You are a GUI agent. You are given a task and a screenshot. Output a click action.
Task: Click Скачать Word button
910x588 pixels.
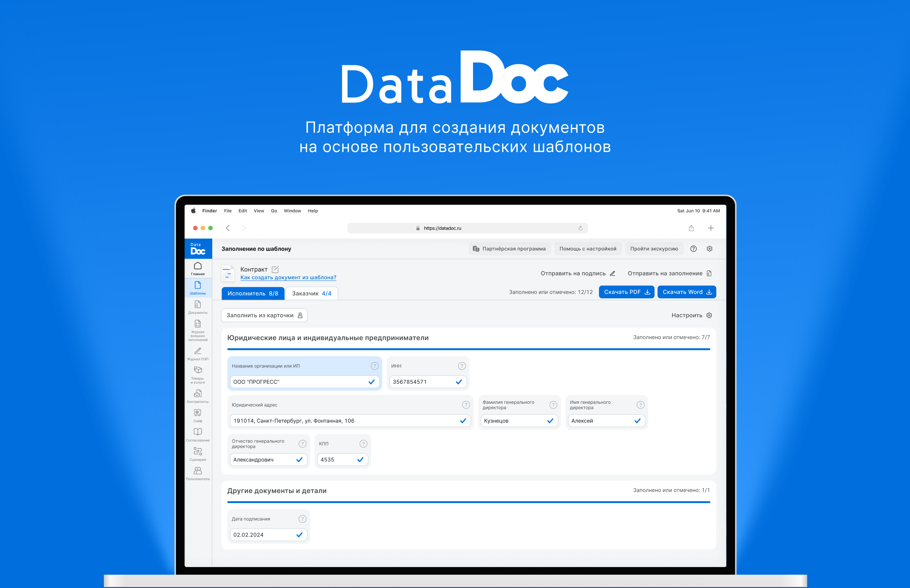(x=687, y=292)
